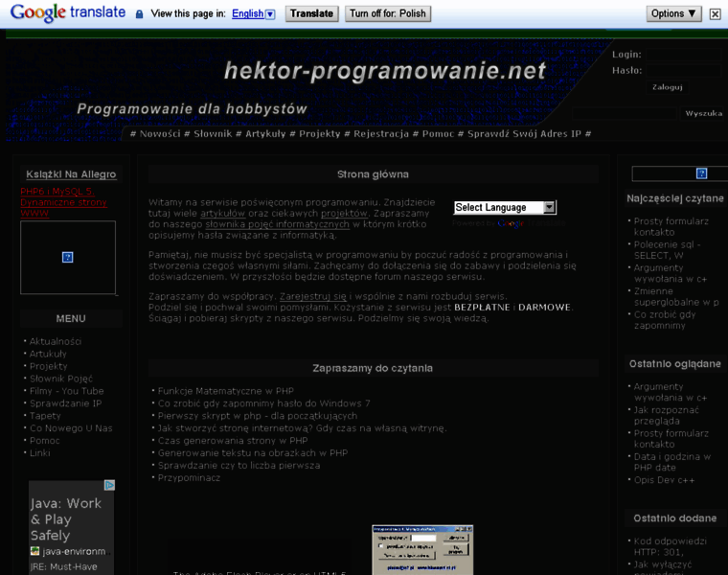728x575 pixels.
Task: Open Prosty formularz kontakto in Najczęściej czytane
Action: pos(671,227)
